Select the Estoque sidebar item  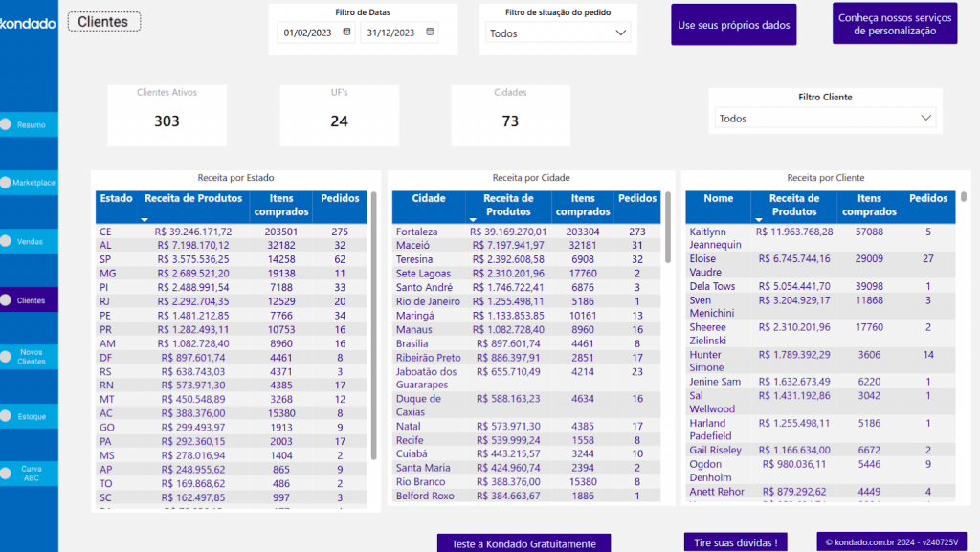point(31,417)
